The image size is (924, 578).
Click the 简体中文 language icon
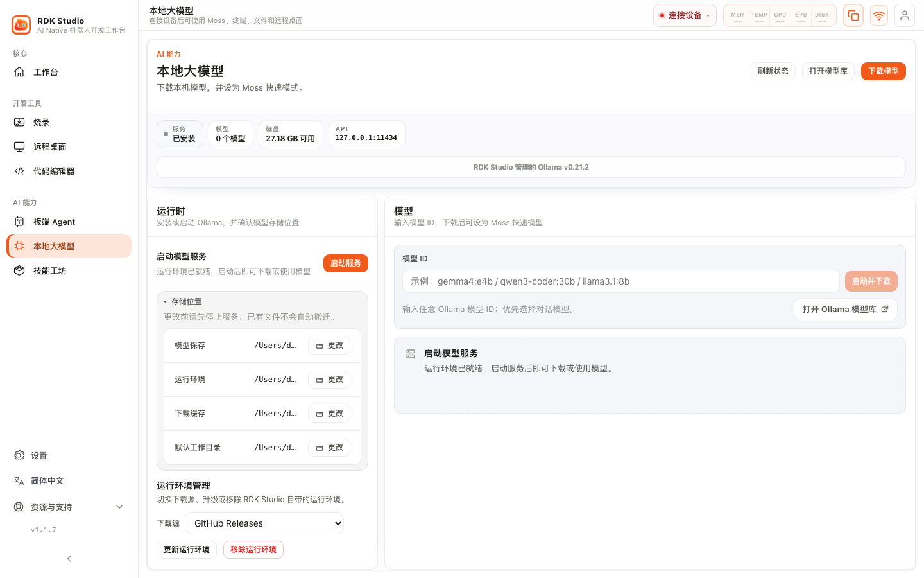tap(19, 480)
